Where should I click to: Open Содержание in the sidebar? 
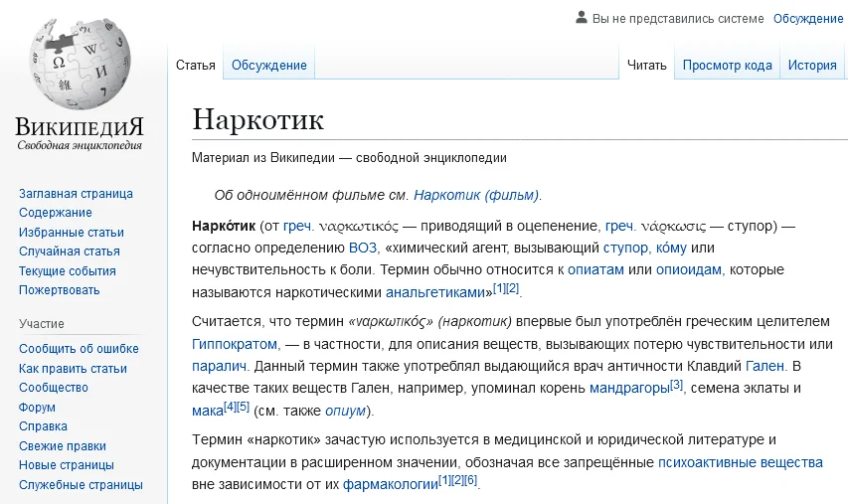point(55,213)
